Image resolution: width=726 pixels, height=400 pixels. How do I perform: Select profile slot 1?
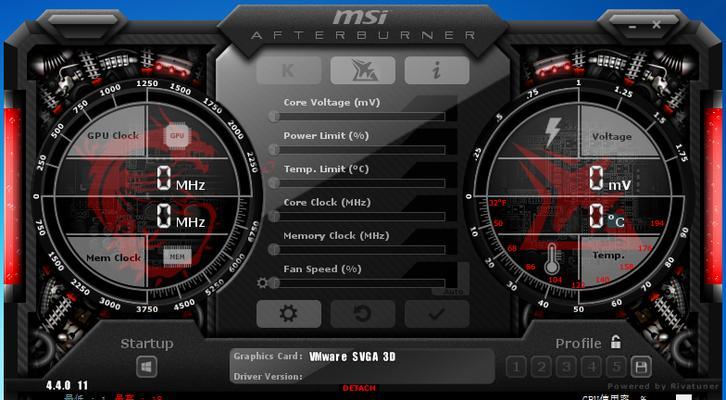[516, 368]
